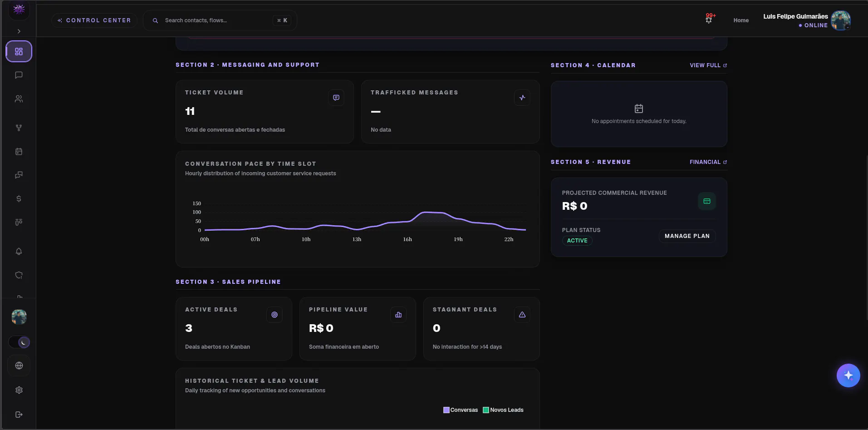Open the calendar sidebar icon
868x430 pixels.
coord(19,152)
